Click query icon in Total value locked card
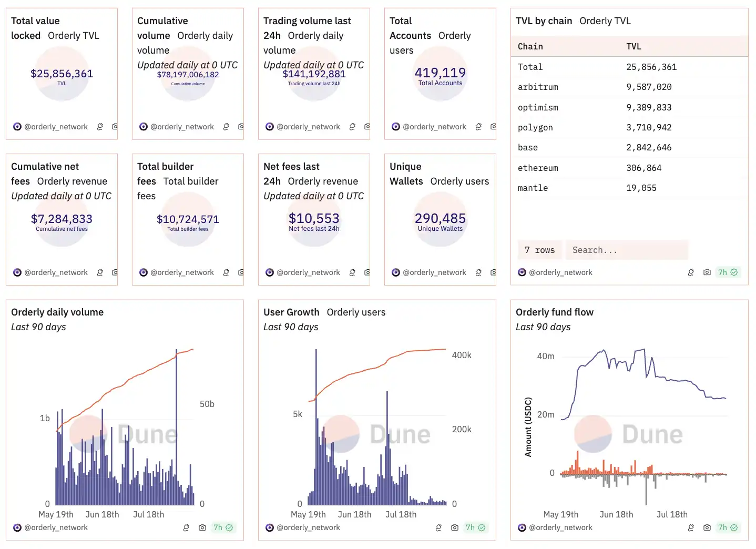Viewport: 756px width, 549px height. [100, 127]
